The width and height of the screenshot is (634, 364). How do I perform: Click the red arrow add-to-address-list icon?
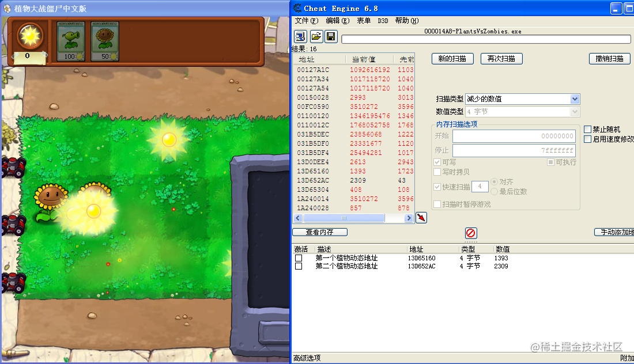(421, 218)
